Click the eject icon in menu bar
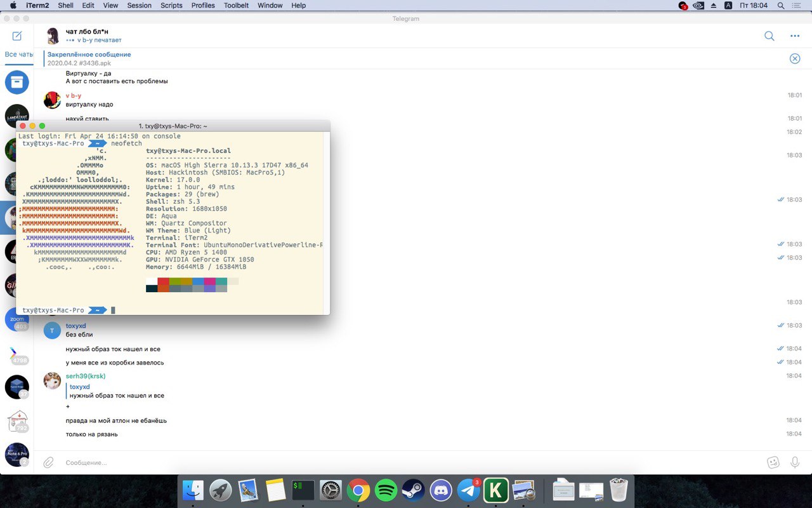 pos(713,5)
